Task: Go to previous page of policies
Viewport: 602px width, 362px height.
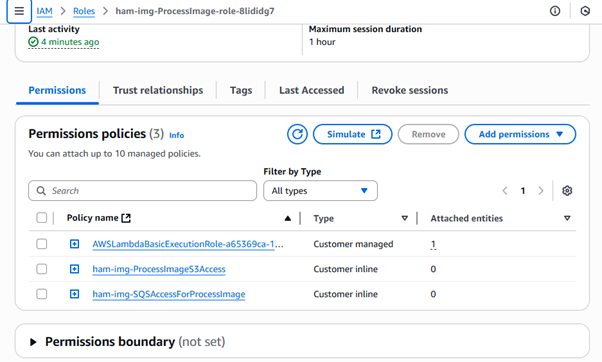Action: click(505, 191)
